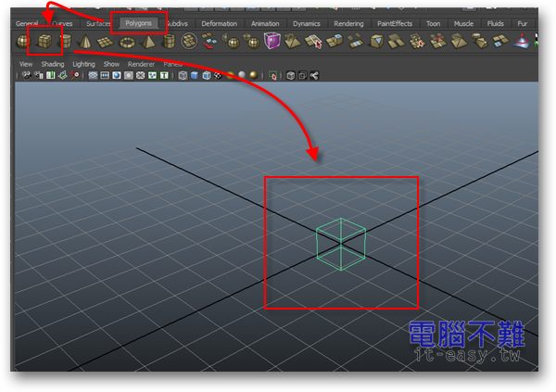Create a polygon cone from the shelf
556x392 pixels.
pos(84,41)
